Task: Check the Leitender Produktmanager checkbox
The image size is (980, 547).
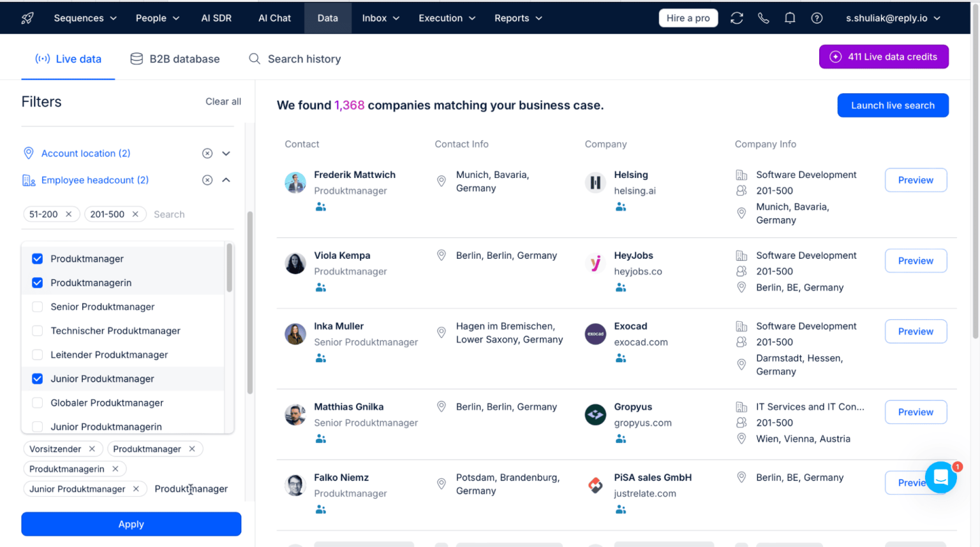Action: [x=38, y=354]
